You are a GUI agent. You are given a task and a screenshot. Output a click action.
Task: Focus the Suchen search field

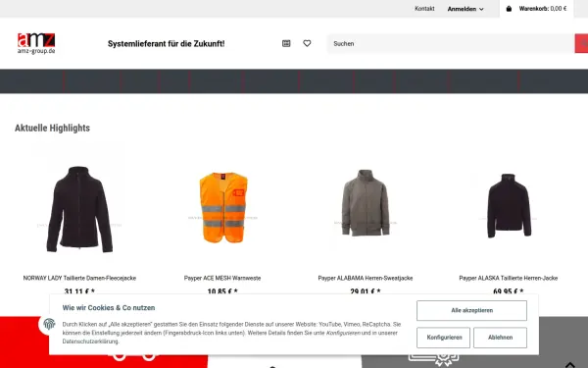[451, 43]
